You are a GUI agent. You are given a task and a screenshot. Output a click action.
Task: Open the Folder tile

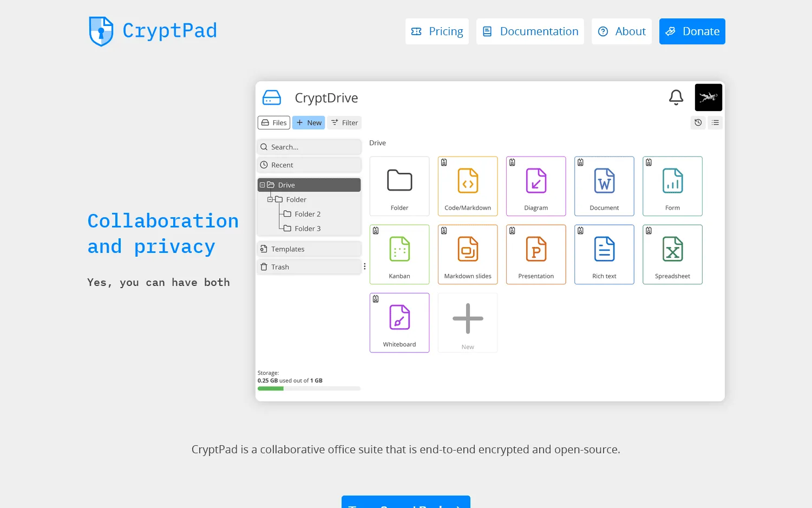pyautogui.click(x=400, y=186)
